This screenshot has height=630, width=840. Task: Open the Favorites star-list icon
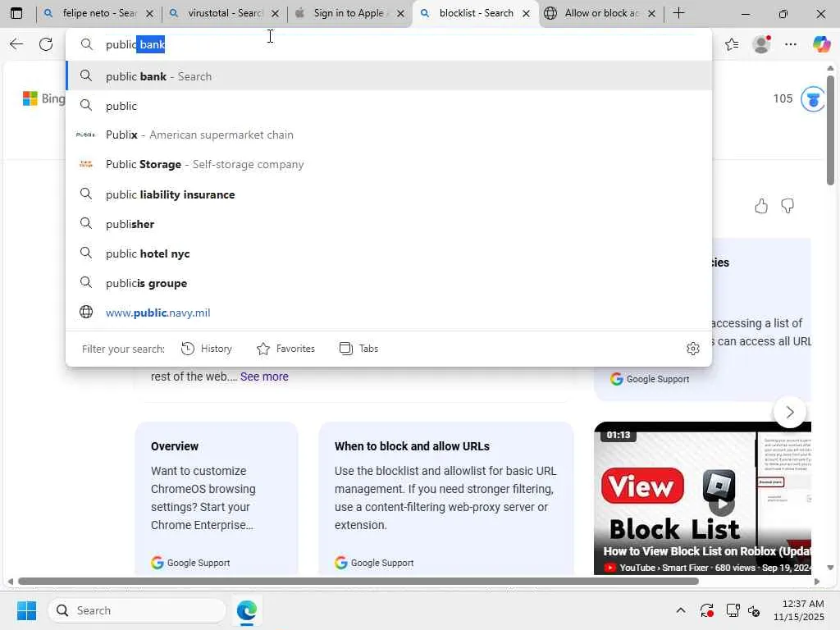[732, 44]
